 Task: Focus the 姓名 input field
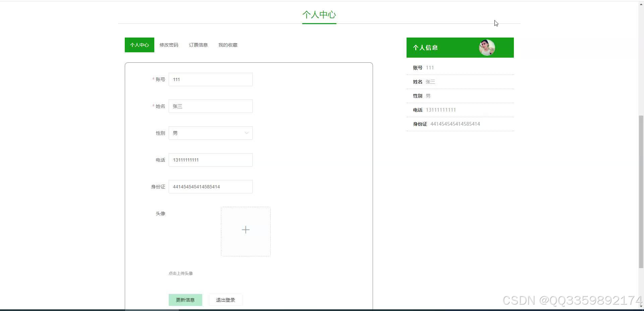tap(211, 106)
